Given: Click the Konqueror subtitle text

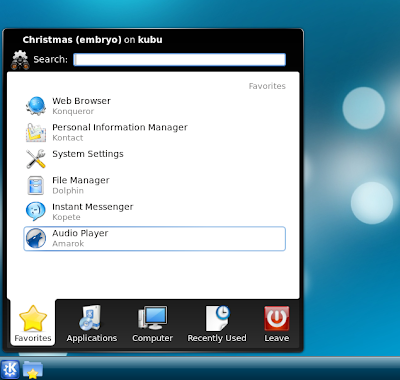Looking at the screenshot, I should [x=73, y=111].
